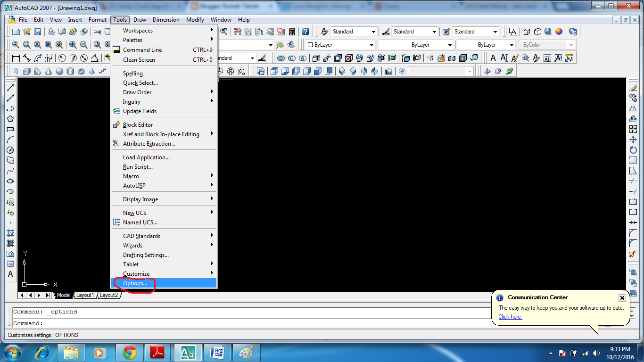Open the Draw menu in the menu bar
The width and height of the screenshot is (644, 362).
140,20
